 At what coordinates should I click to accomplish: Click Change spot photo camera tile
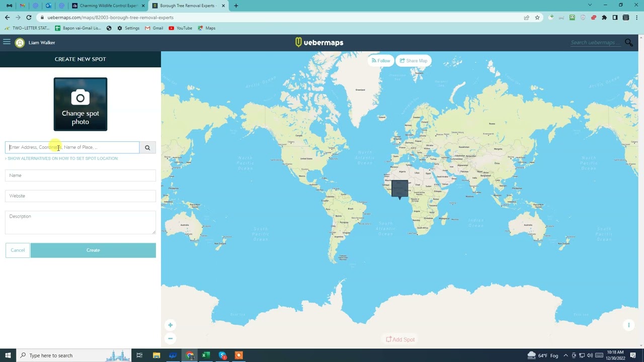click(80, 104)
